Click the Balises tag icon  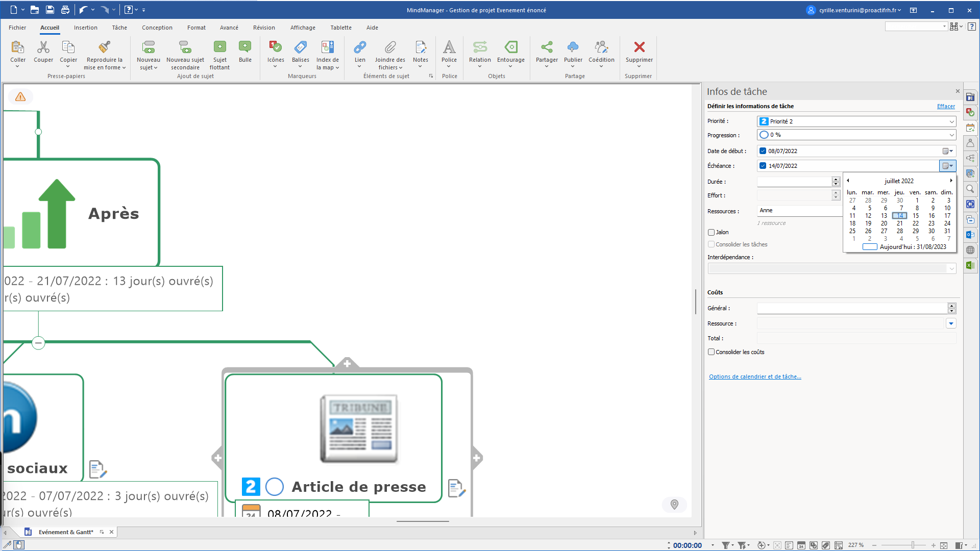coord(301,47)
